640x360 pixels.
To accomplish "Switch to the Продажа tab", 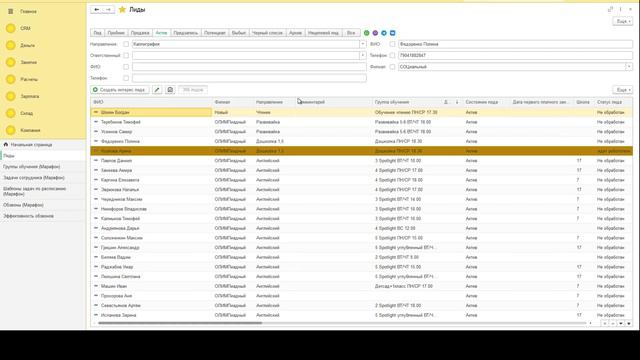I will click(x=140, y=33).
